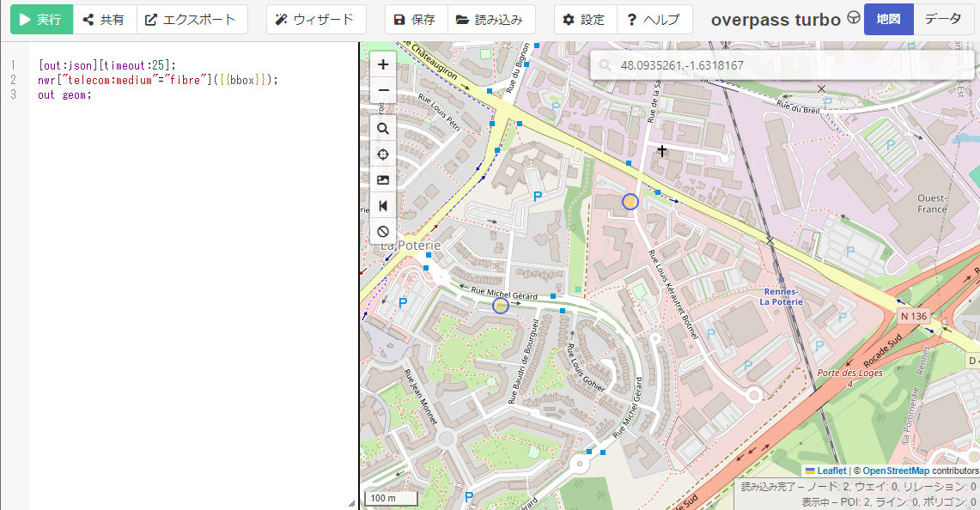980x510 pixels.
Task: Click the Rue Baudri de Bourgueil label
Action: (x=523, y=361)
